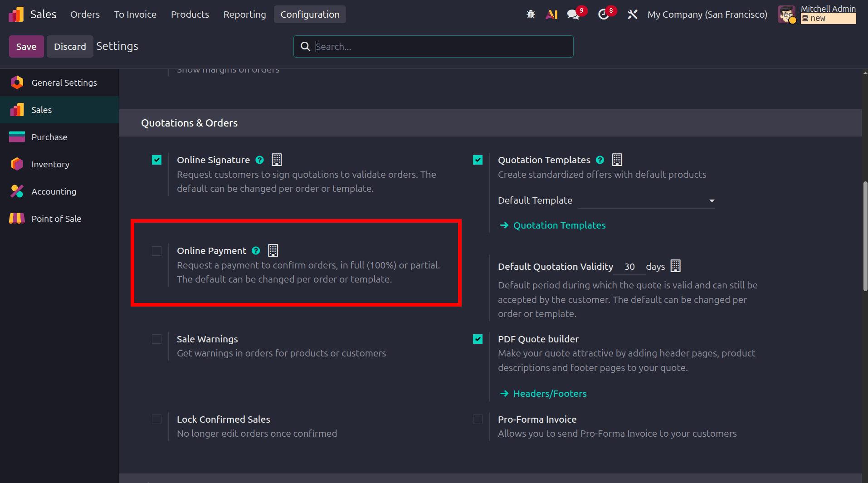The width and height of the screenshot is (868, 483).
Task: Follow the Quotation Templates link
Action: pos(559,225)
